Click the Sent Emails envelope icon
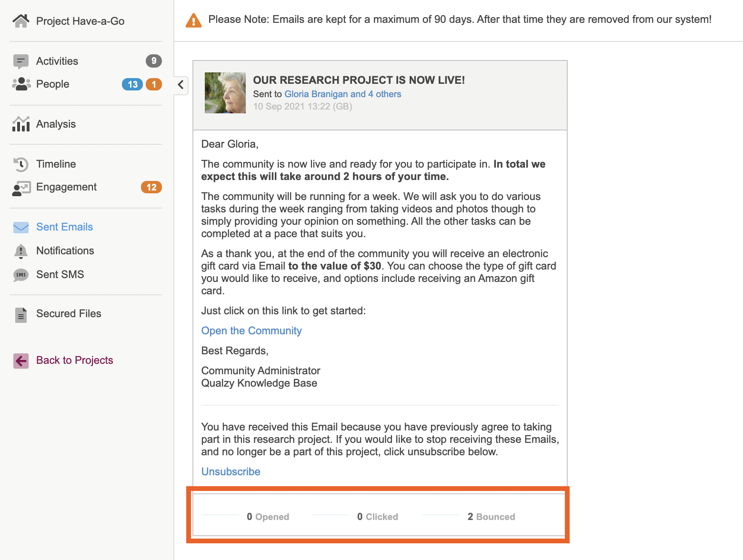 [21, 227]
